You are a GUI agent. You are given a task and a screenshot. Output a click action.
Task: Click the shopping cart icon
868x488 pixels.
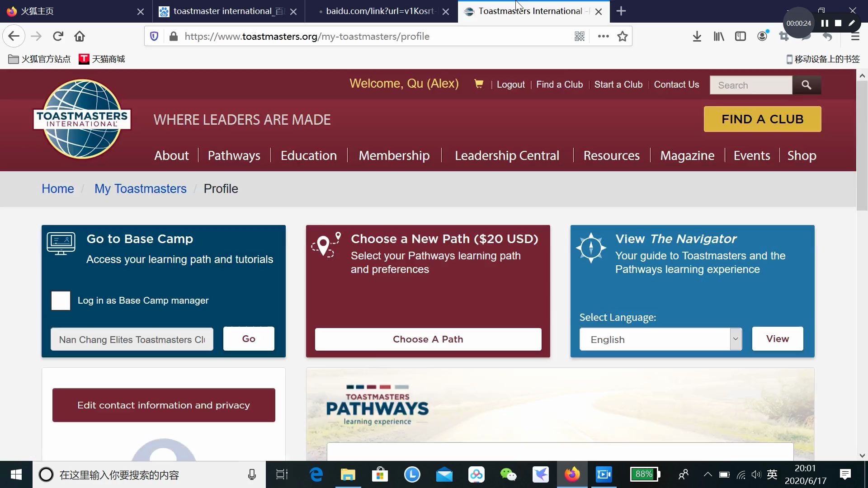[x=477, y=84]
